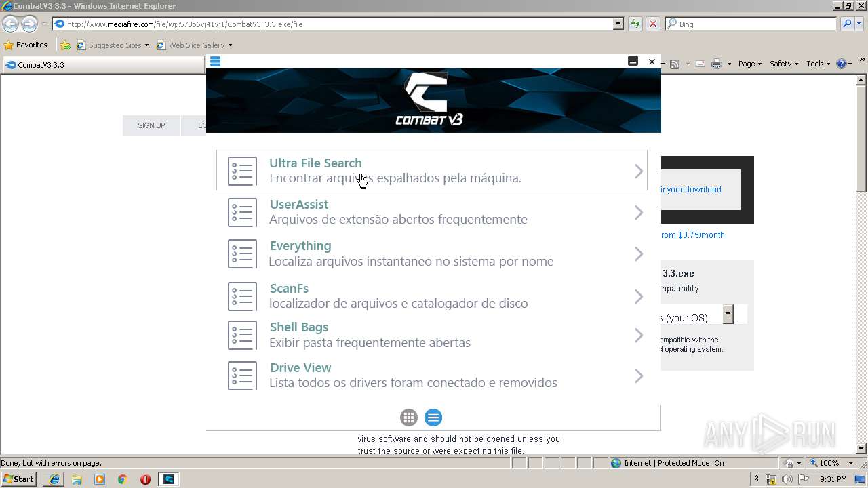Screen dimensions: 868x488
Task: Open the Shell Bags tool
Action: [x=432, y=335]
